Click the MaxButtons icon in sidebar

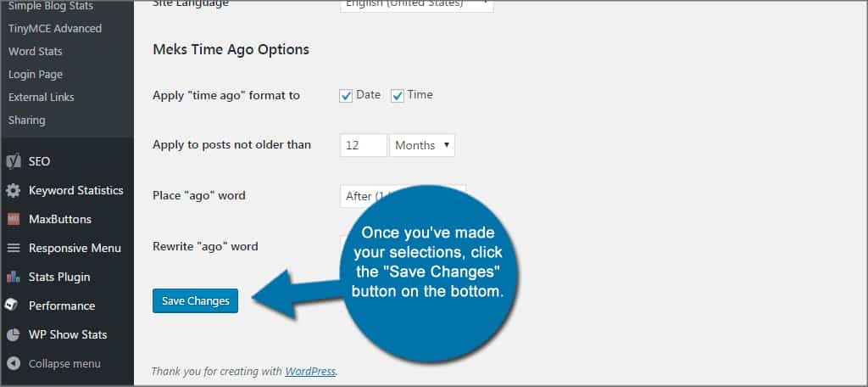coord(14,219)
